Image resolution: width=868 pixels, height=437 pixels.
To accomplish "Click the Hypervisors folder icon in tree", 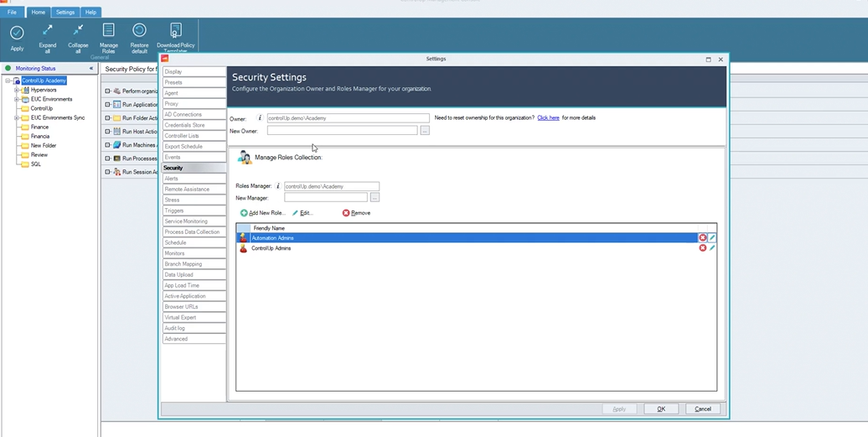I will click(25, 90).
